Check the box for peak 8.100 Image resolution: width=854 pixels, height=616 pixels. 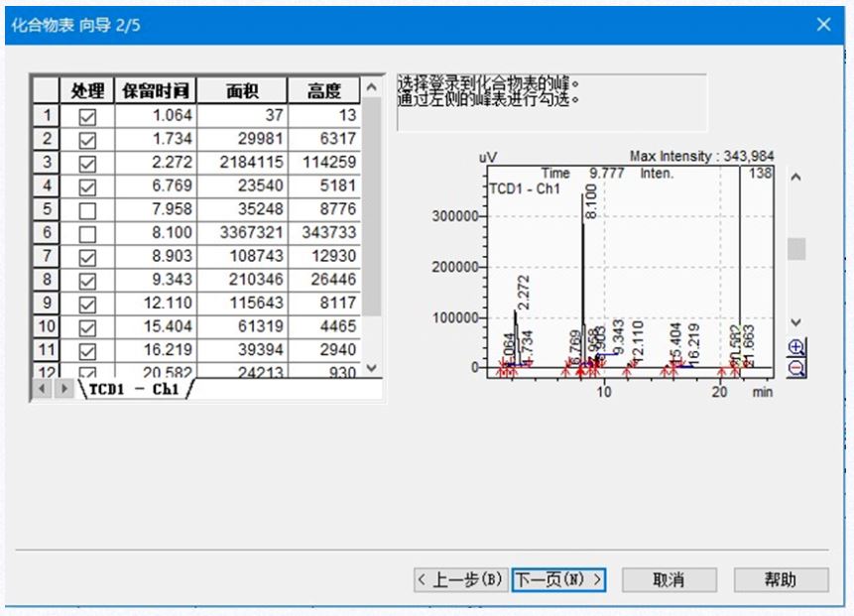click(87, 231)
